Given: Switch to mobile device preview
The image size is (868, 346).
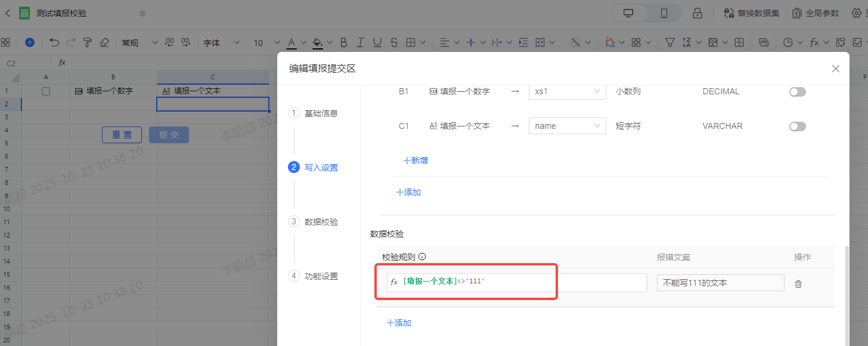Looking at the screenshot, I should tap(664, 13).
